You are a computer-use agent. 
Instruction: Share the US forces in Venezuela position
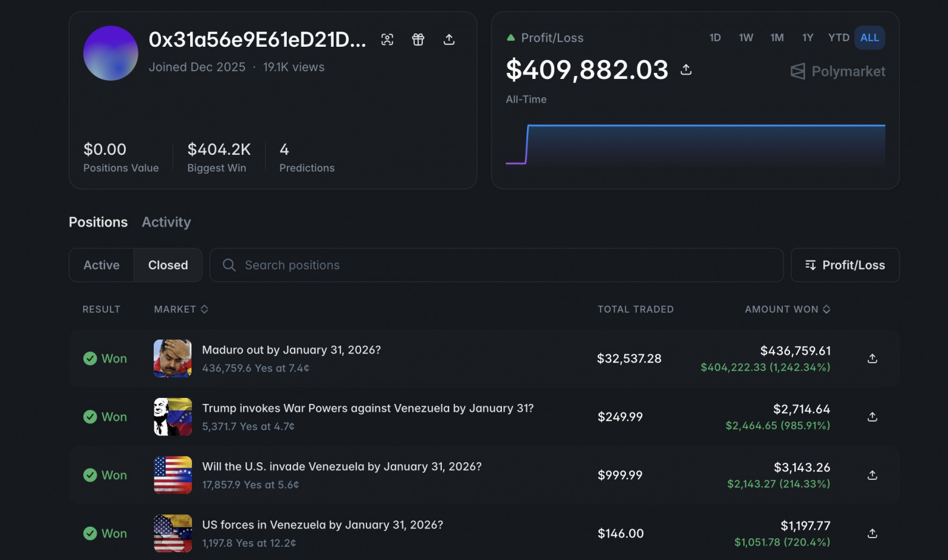coord(872,533)
